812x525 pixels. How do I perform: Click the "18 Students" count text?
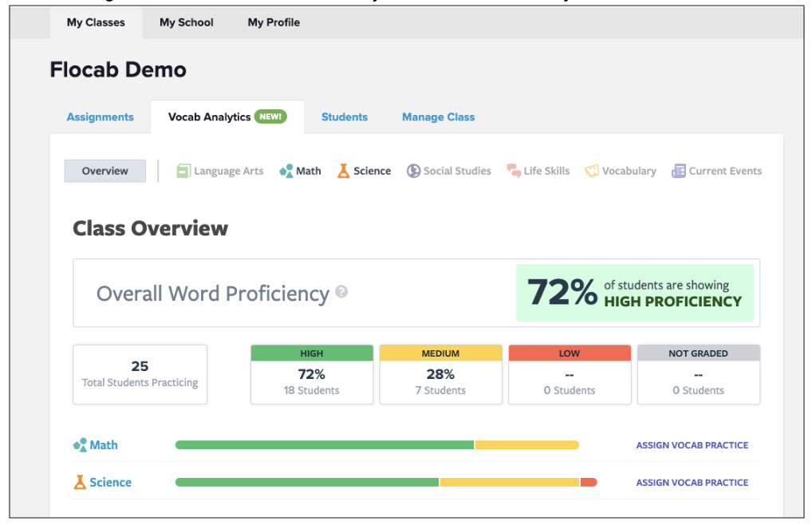click(312, 390)
